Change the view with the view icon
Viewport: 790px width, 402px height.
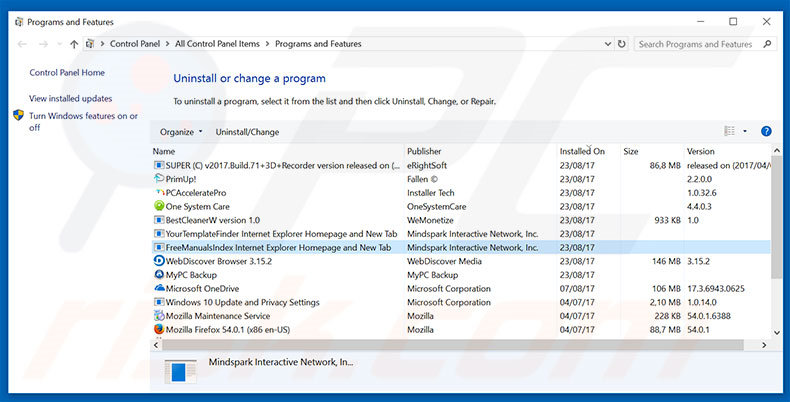click(729, 131)
